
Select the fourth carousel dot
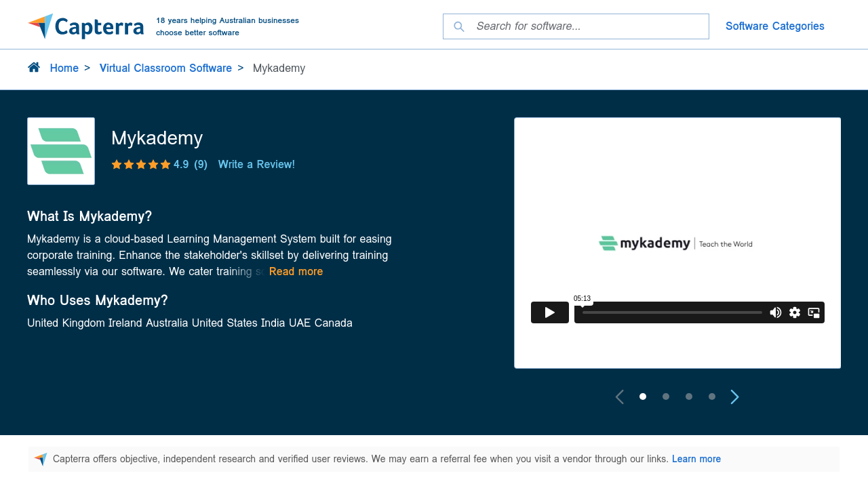click(712, 396)
